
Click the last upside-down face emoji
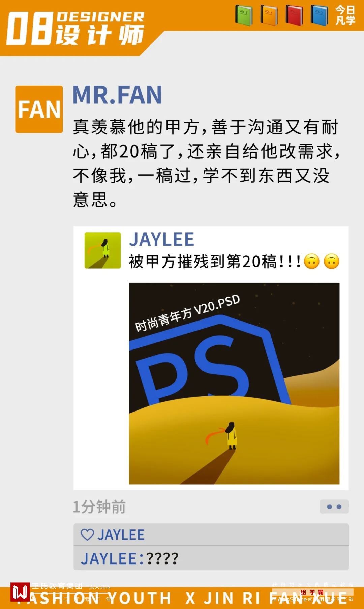332,262
